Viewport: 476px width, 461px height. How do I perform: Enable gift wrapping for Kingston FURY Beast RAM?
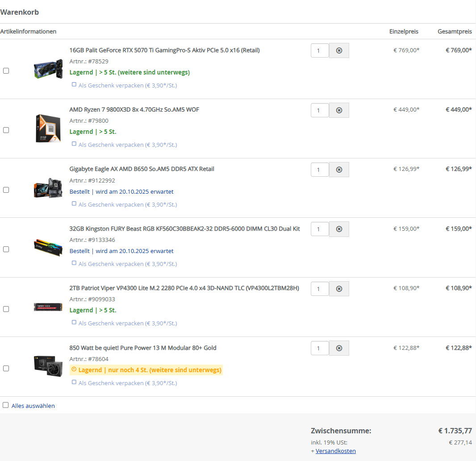(74, 263)
